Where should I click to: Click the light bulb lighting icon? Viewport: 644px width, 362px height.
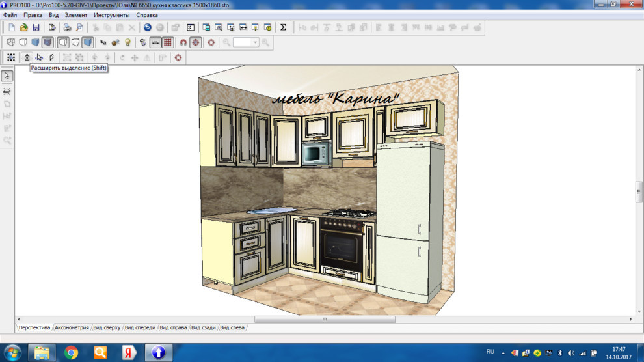click(128, 42)
